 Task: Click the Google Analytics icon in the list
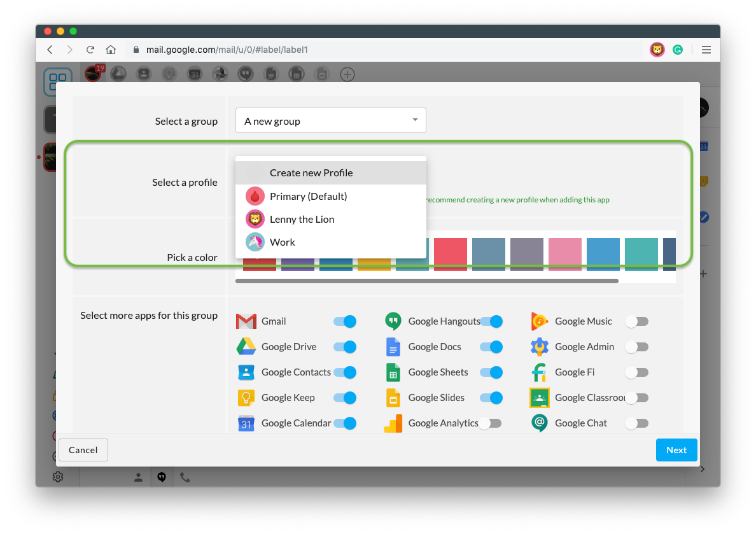(393, 423)
